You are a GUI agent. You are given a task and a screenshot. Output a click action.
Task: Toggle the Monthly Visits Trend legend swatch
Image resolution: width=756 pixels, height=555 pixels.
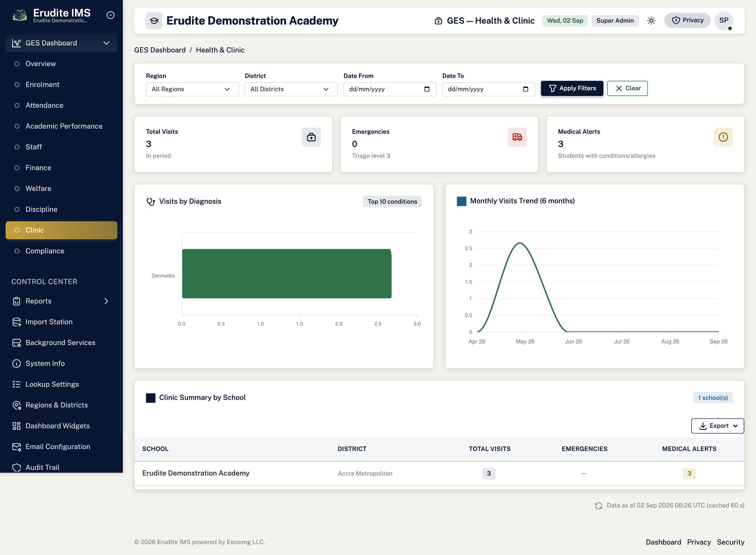tap(462, 201)
